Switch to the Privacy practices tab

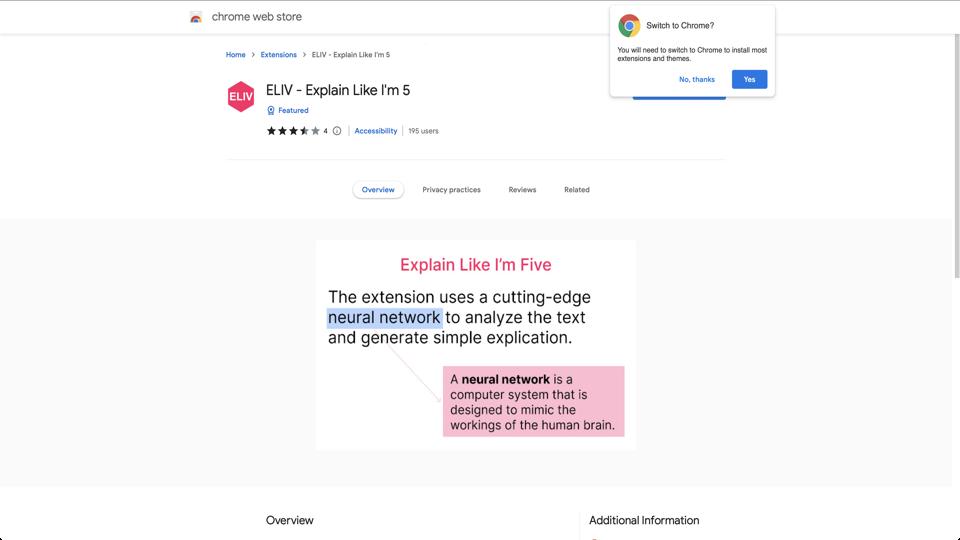(x=451, y=190)
